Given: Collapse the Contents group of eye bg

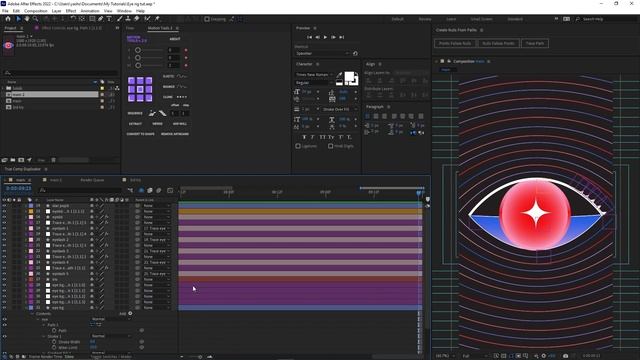Looking at the screenshot, I should coord(33,313).
